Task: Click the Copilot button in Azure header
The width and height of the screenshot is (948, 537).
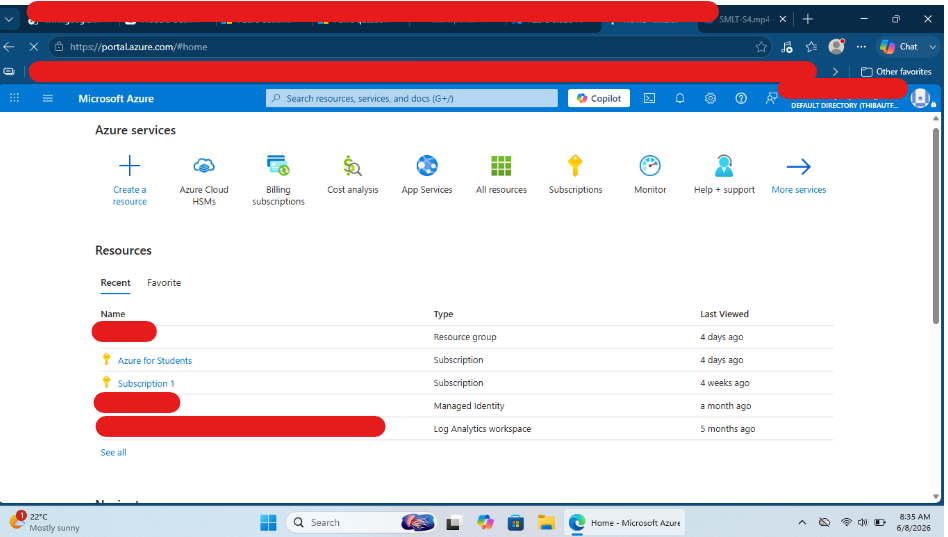Action: 599,98
